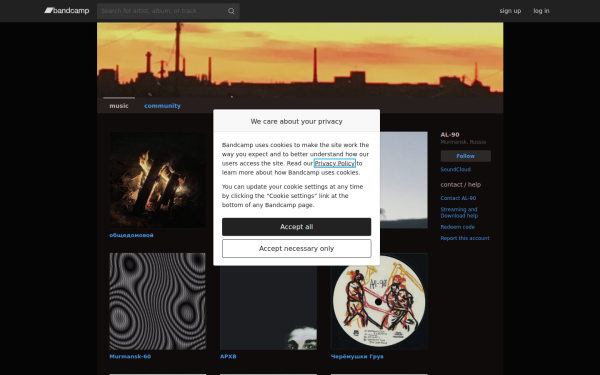The width and height of the screenshot is (600, 375).
Task: Switch to the community tab
Action: (162, 106)
